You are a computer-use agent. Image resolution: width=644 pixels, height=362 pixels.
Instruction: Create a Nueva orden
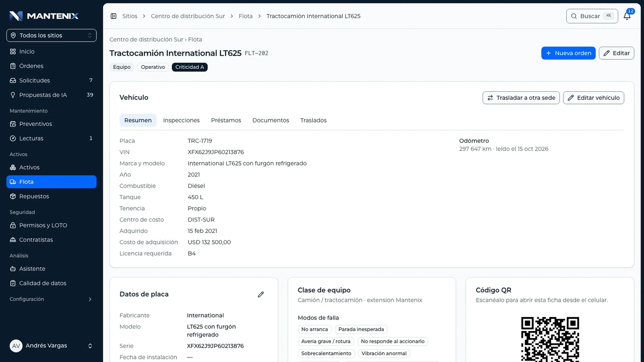tap(568, 53)
